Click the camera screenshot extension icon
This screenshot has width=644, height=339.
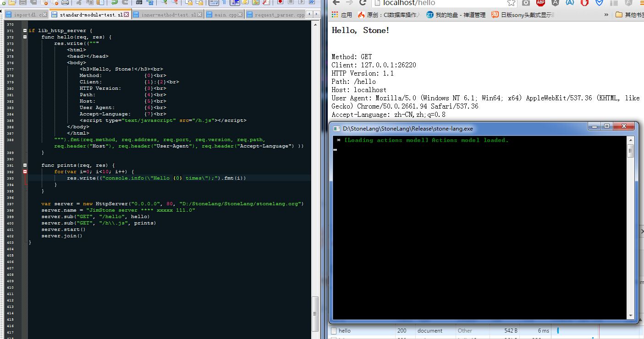pyautogui.click(x=526, y=2)
